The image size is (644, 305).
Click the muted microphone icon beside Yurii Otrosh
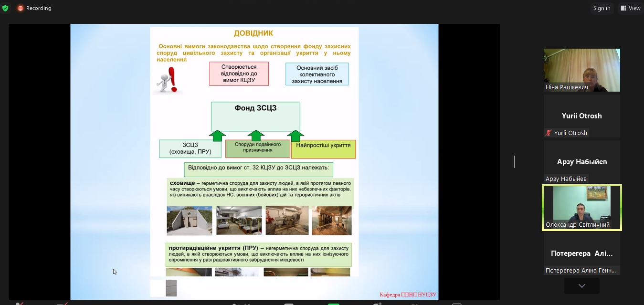pos(549,133)
